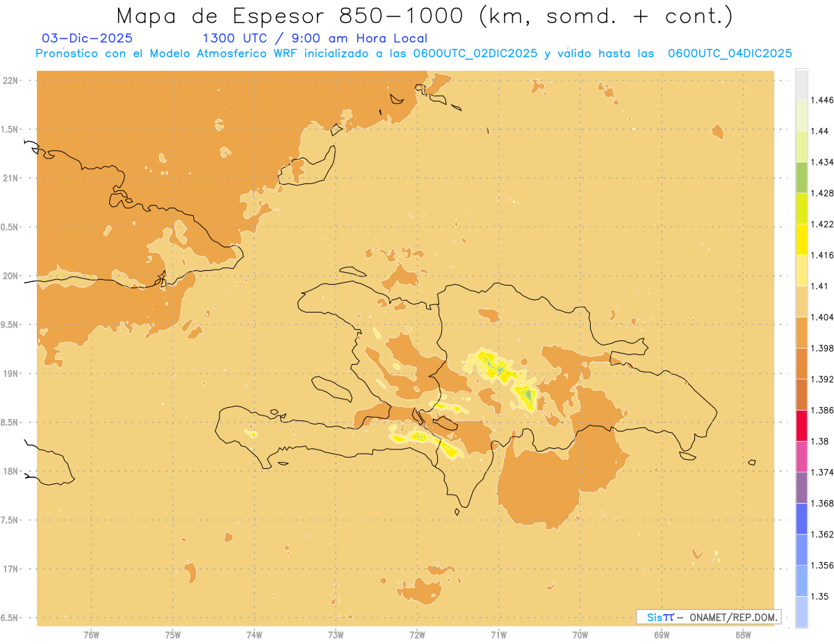
Task: Click the legend value '1.362'
Action: 821,534
